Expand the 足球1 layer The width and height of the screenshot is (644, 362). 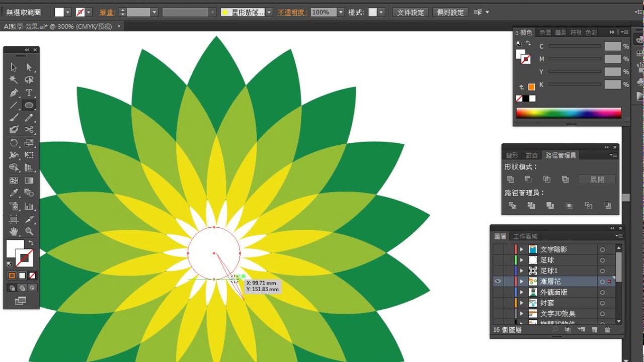tap(522, 270)
